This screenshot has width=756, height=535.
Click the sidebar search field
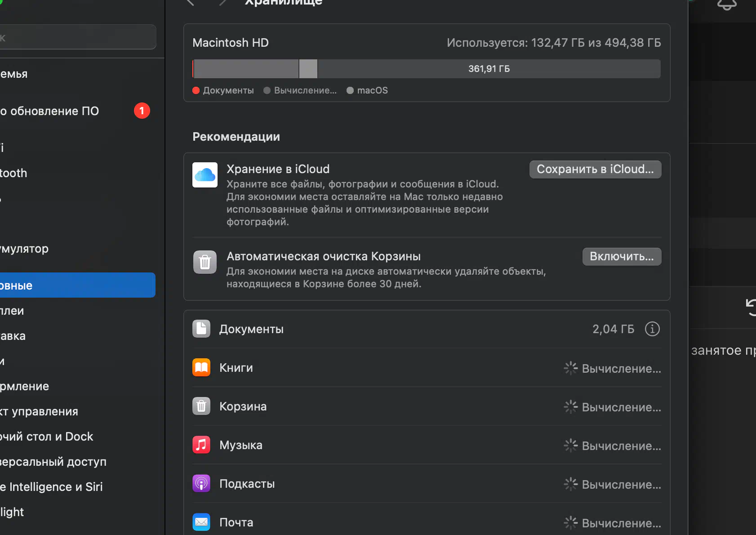[76, 37]
